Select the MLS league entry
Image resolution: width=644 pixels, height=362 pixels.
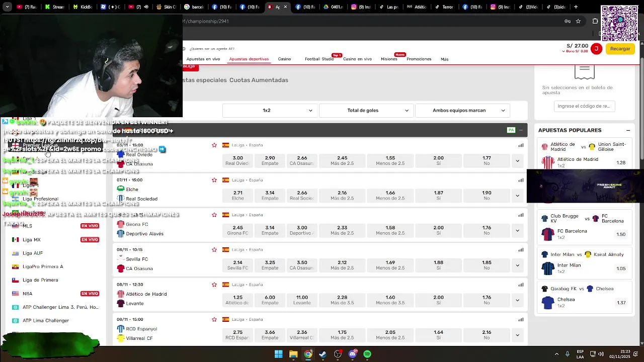(27, 226)
